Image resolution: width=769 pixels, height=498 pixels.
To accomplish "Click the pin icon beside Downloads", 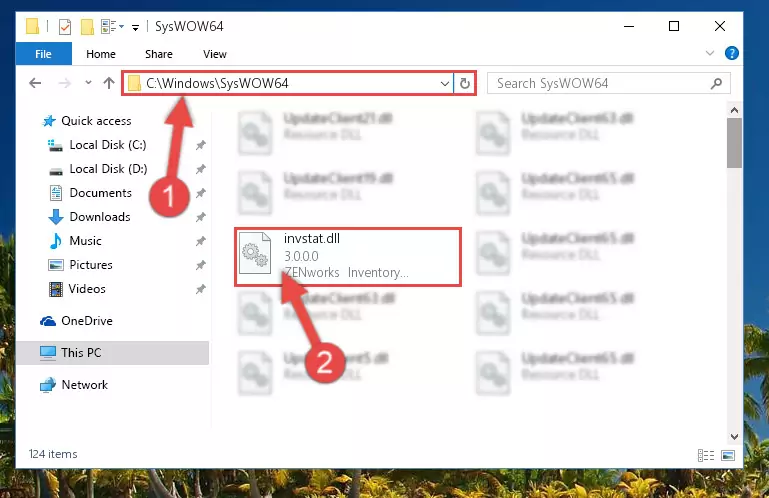I will (x=200, y=217).
